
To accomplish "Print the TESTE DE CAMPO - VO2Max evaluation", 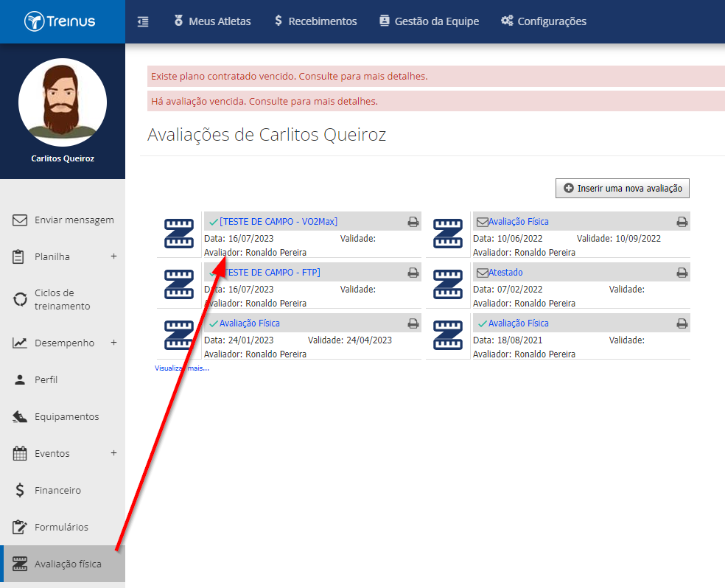I will [x=413, y=222].
